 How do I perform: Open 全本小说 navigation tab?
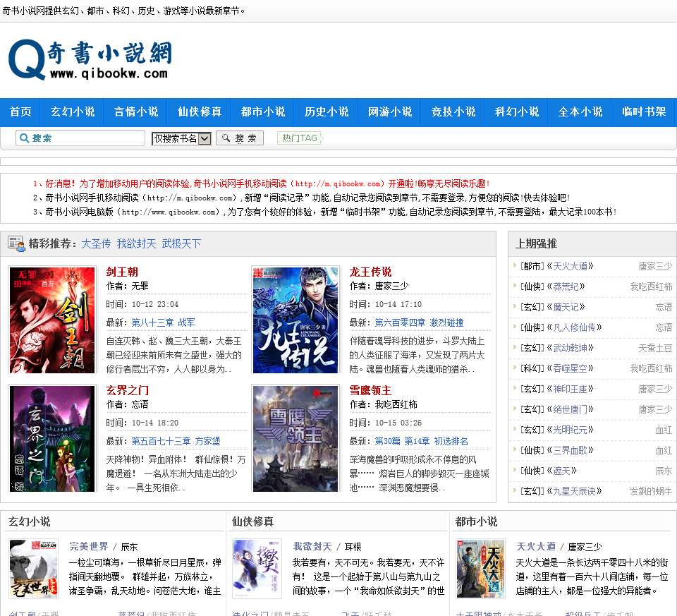[x=580, y=112]
